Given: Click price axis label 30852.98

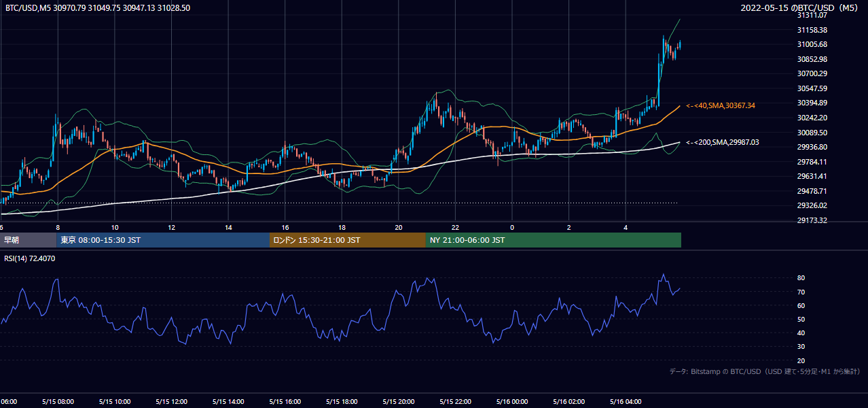Looking at the screenshot, I should (x=812, y=59).
